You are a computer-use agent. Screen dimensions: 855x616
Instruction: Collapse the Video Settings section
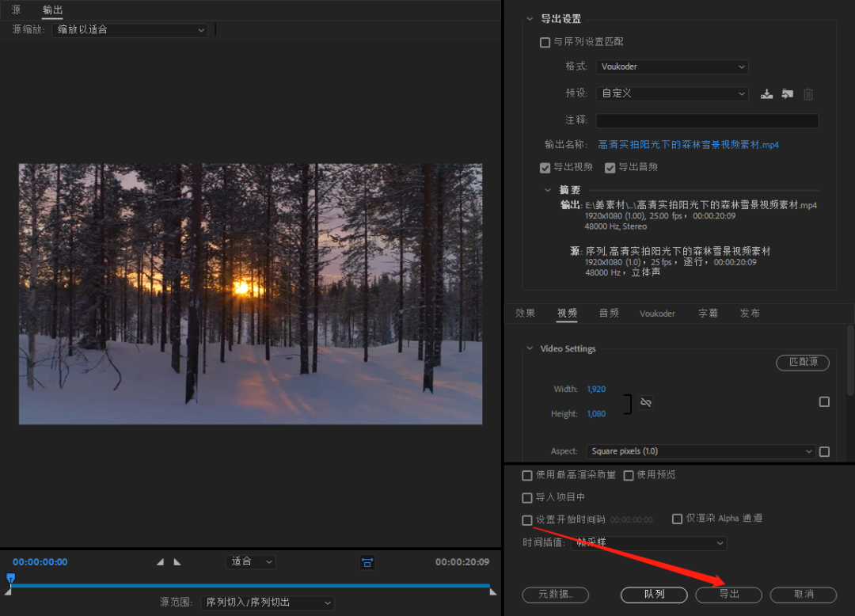(x=530, y=348)
